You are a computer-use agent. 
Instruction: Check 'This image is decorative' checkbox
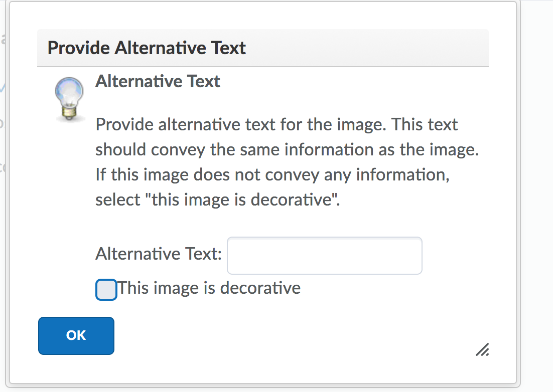[x=106, y=290]
